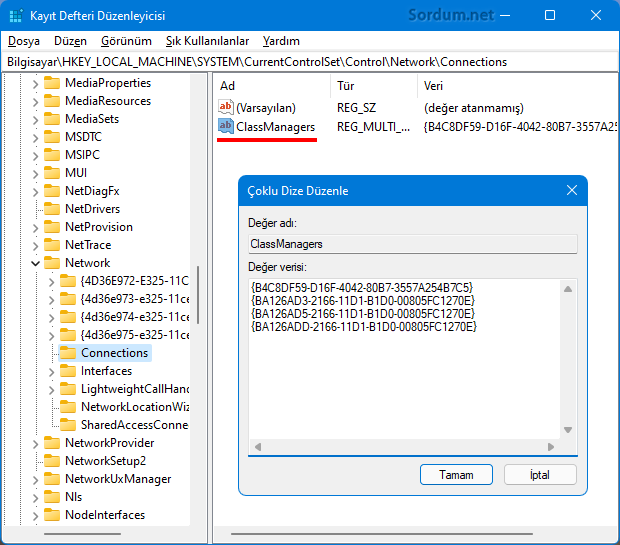Image resolution: width=620 pixels, height=545 pixels.
Task: Cancel with the İptal button
Action: pyautogui.click(x=540, y=474)
